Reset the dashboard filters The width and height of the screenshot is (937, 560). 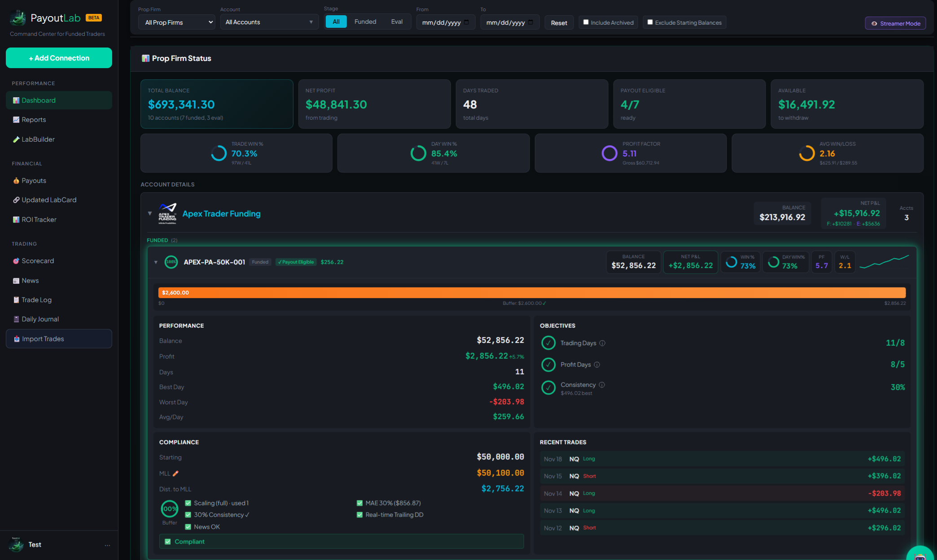pos(559,22)
